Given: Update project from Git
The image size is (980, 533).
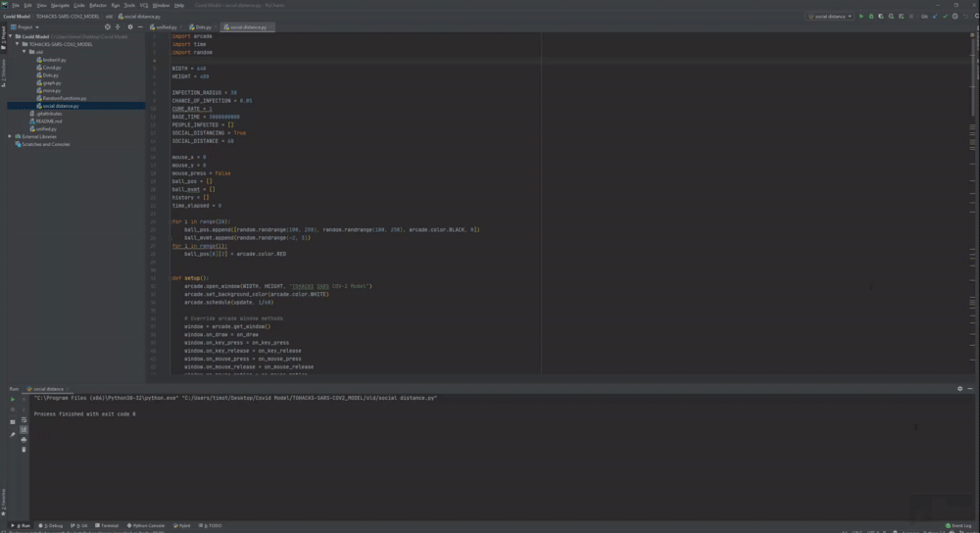Looking at the screenshot, I should click(x=935, y=17).
